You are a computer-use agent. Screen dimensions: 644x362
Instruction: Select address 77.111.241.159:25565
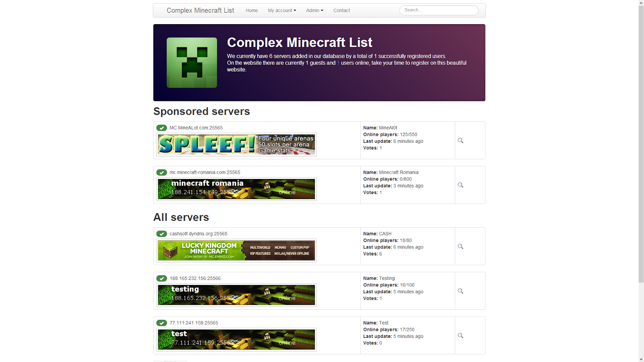pos(194,323)
